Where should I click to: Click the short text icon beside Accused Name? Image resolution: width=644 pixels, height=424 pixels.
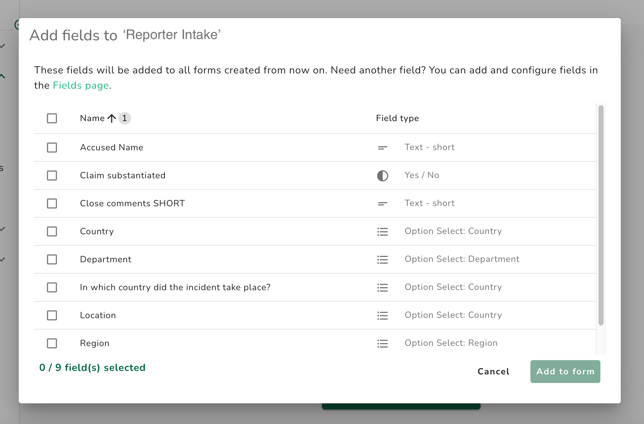382,148
